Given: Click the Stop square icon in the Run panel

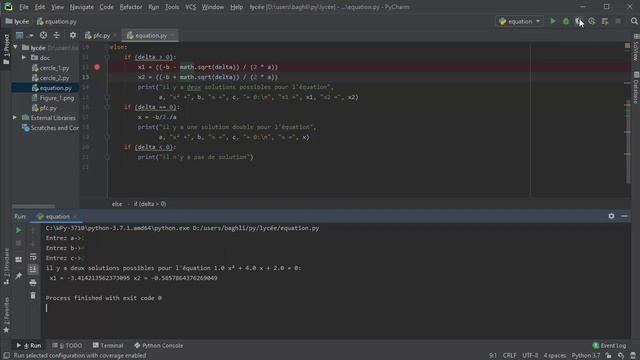Looking at the screenshot, I should 18,243.
